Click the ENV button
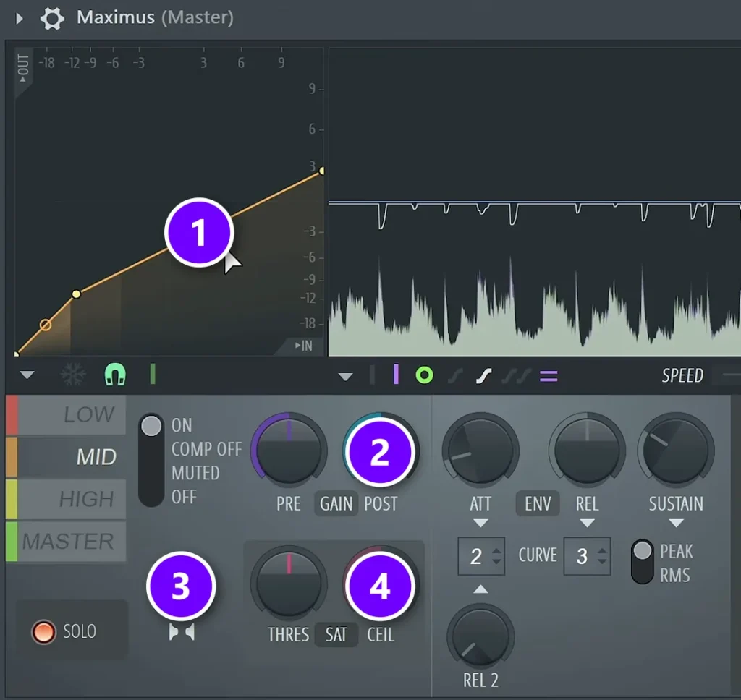This screenshot has width=741, height=700. click(x=538, y=504)
